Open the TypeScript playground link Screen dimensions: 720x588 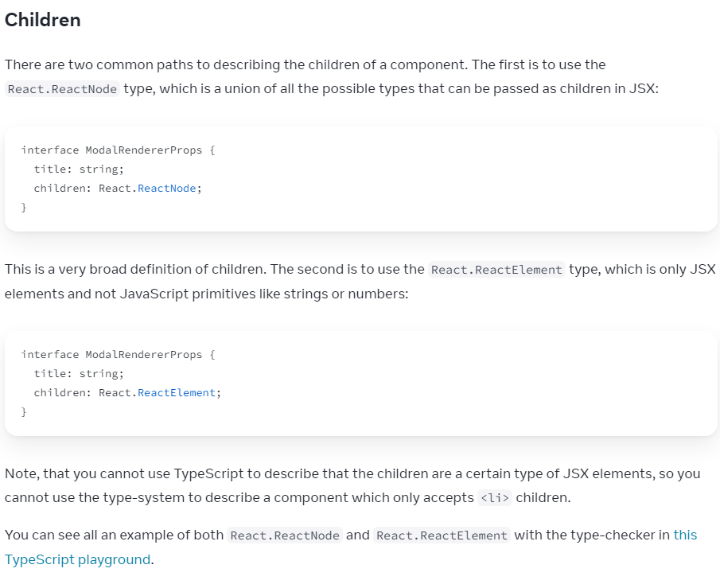78,559
